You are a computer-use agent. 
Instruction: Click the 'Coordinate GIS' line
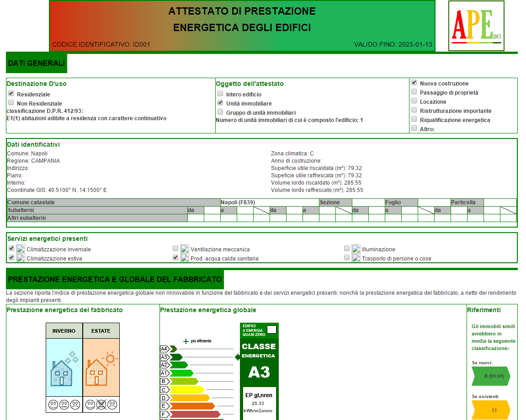pos(57,190)
